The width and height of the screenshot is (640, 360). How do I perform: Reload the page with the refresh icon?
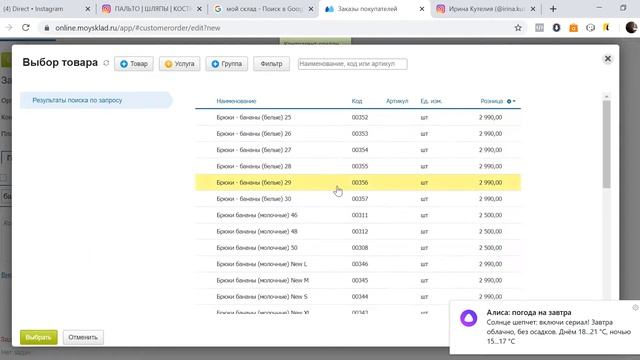pyautogui.click(x=26, y=28)
